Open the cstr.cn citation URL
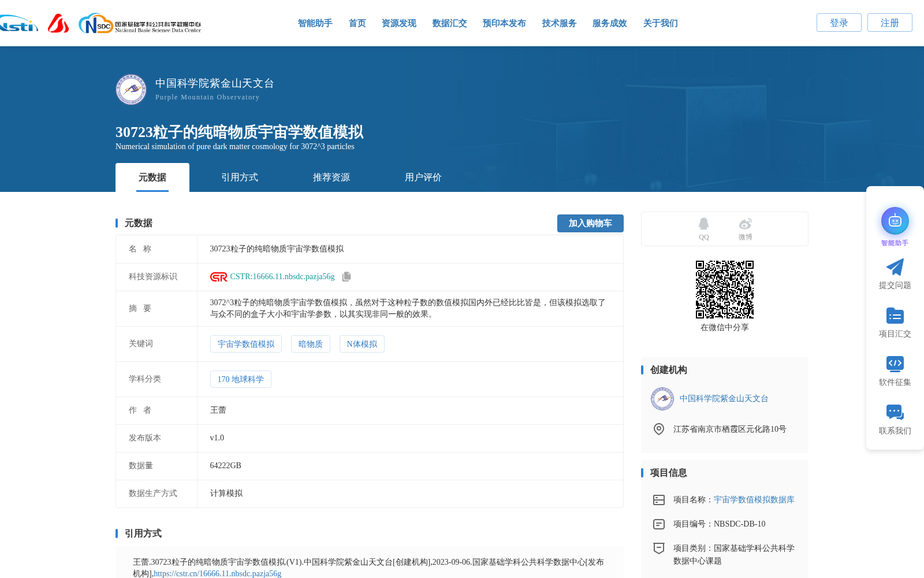 [x=218, y=574]
